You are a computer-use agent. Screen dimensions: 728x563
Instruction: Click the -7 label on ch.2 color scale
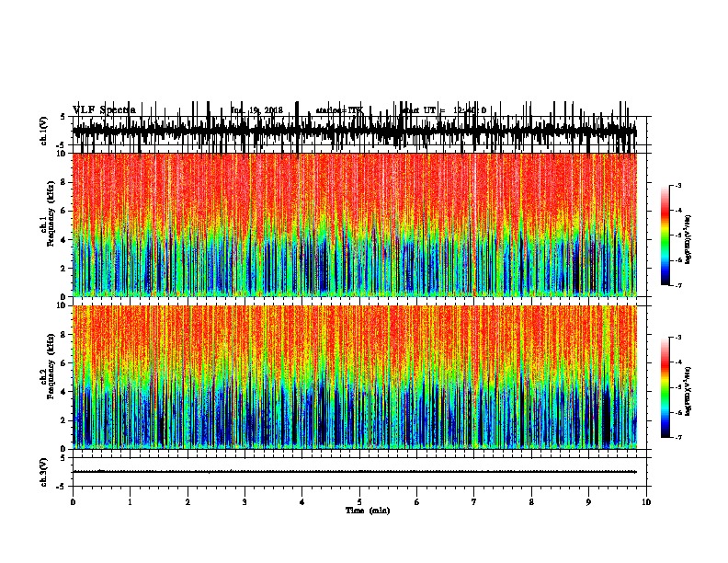click(x=677, y=438)
